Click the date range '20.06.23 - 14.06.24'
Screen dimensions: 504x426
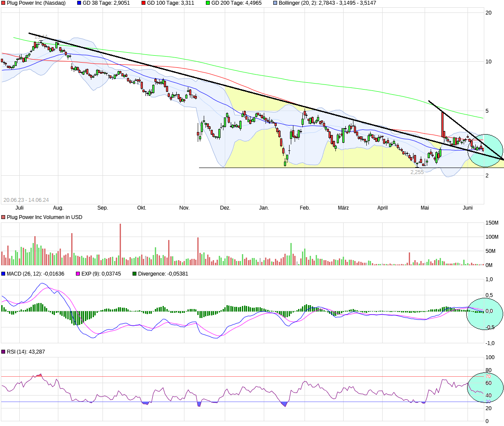tap(26, 200)
